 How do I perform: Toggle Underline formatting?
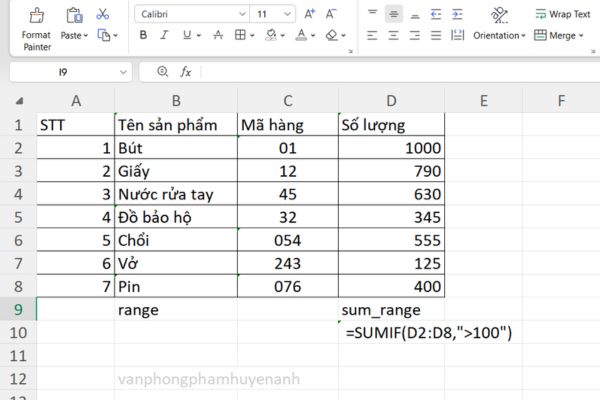[187, 35]
